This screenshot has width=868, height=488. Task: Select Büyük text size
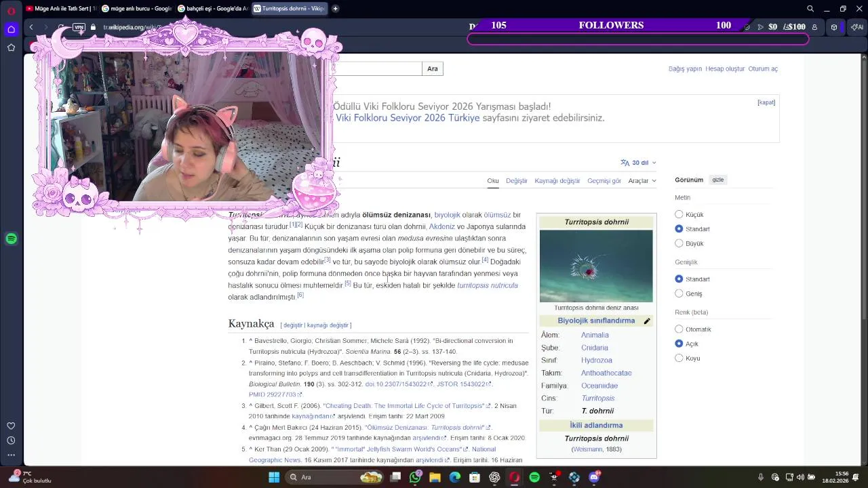pyautogui.click(x=679, y=243)
